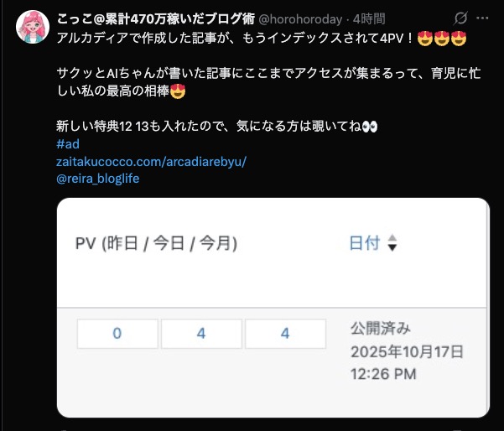Click the pink-haired profile avatar
Viewport: 504px width, 431px height.
coord(33,28)
